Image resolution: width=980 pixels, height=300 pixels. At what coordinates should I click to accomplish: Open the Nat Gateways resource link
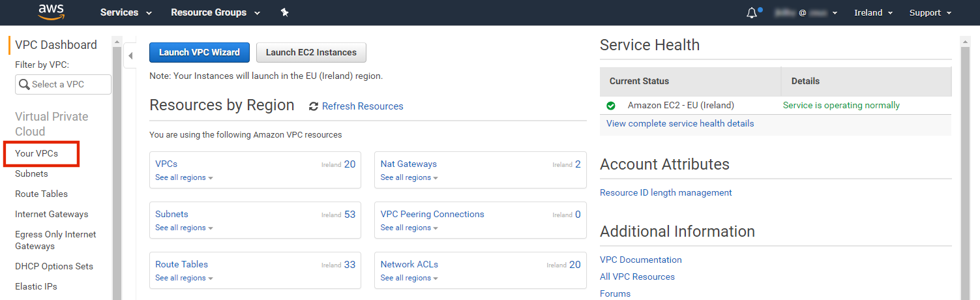coord(409,164)
